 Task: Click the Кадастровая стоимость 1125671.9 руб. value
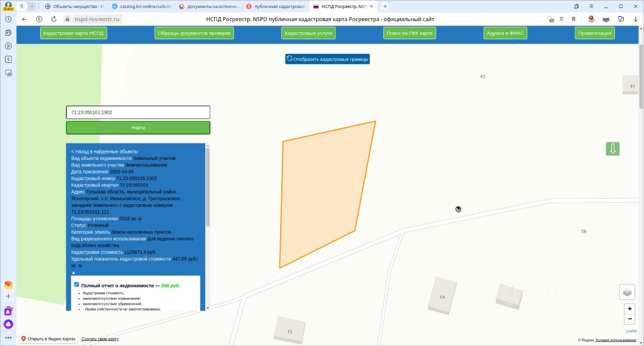tap(140, 252)
